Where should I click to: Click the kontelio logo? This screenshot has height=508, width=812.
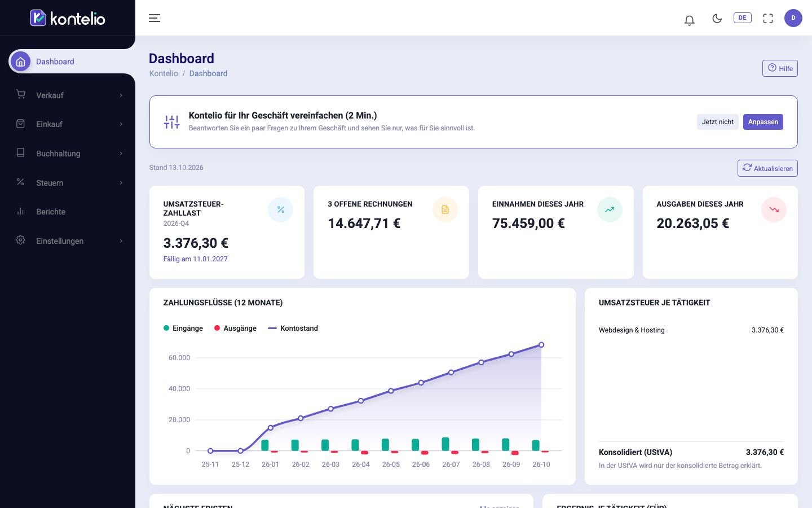pos(68,18)
